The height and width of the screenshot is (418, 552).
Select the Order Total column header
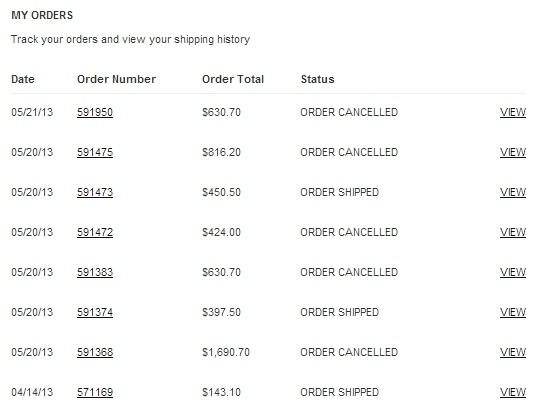click(233, 79)
